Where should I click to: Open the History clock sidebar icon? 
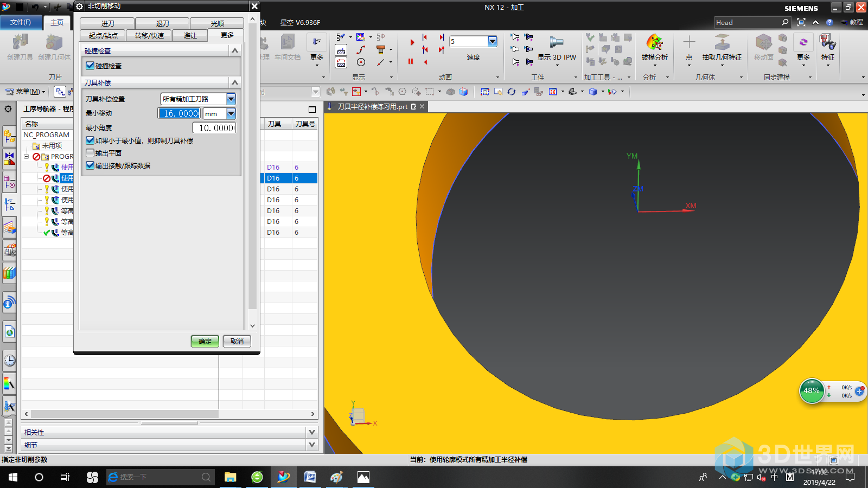(9, 360)
